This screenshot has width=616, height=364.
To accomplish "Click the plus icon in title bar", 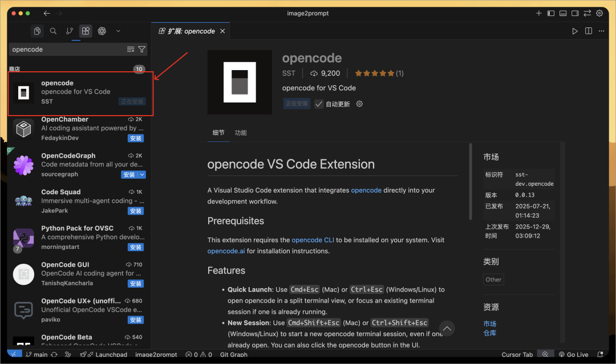I will [538, 13].
